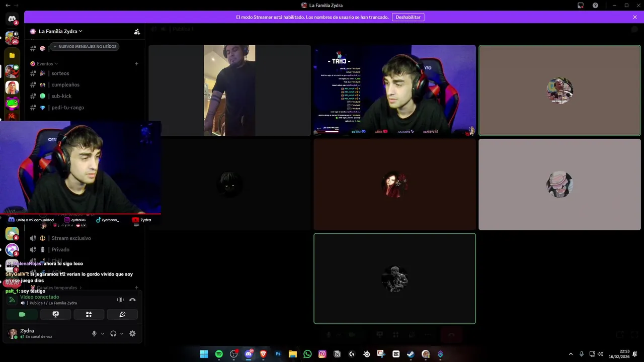The width and height of the screenshot is (644, 362).
Task: Open Discord direct messages home icon
Action: [x=12, y=19]
